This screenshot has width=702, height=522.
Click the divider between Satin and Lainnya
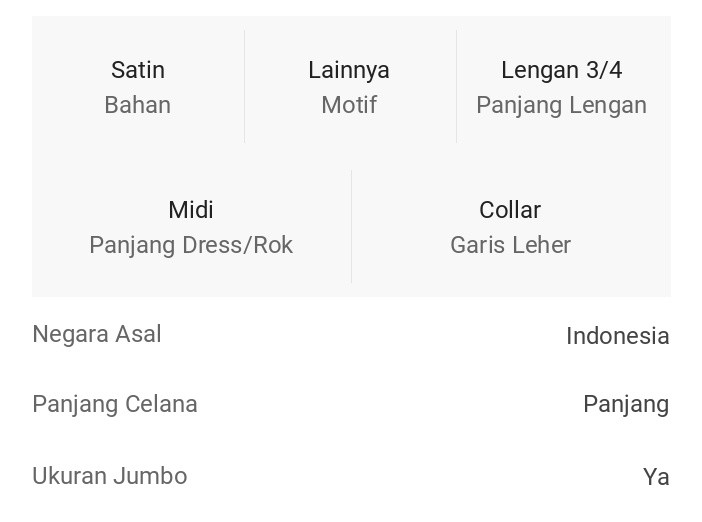click(x=244, y=86)
